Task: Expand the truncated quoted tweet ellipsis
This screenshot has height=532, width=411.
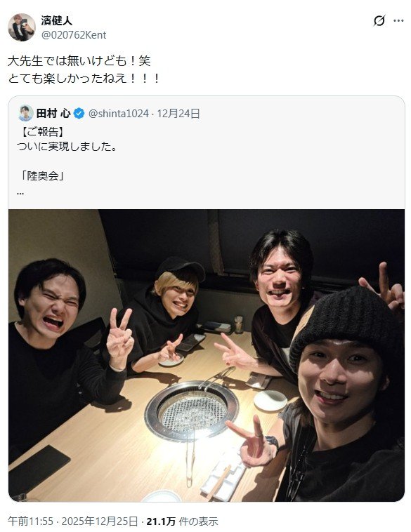Action: (x=20, y=194)
